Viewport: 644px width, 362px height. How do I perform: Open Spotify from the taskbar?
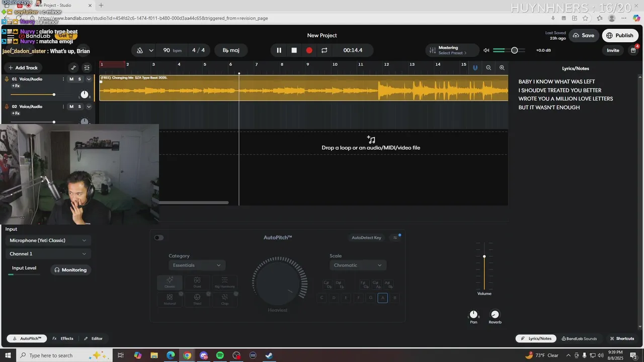tap(220, 355)
